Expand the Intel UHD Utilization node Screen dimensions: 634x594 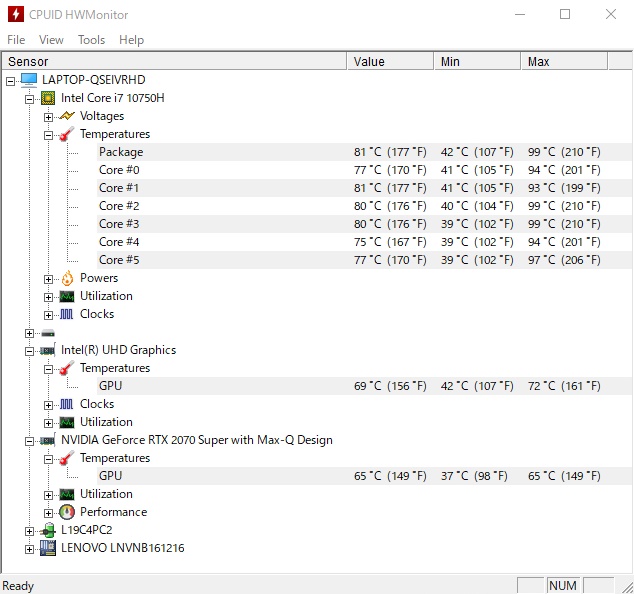49,423
